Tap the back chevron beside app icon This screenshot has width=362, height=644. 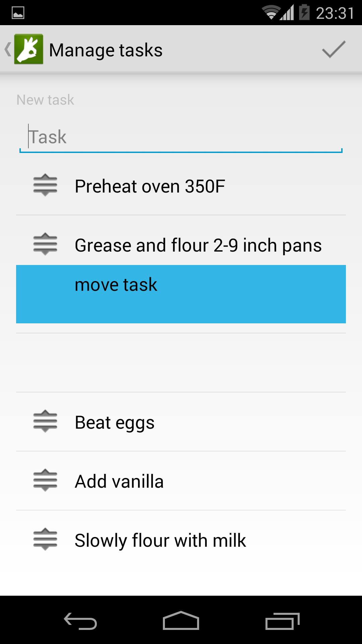coord(7,49)
